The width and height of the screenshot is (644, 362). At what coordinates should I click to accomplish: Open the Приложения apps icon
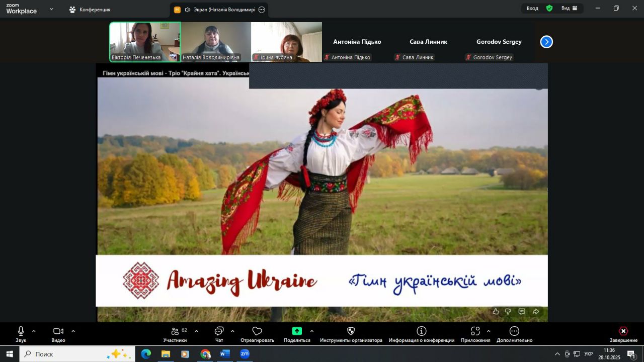[475, 332]
